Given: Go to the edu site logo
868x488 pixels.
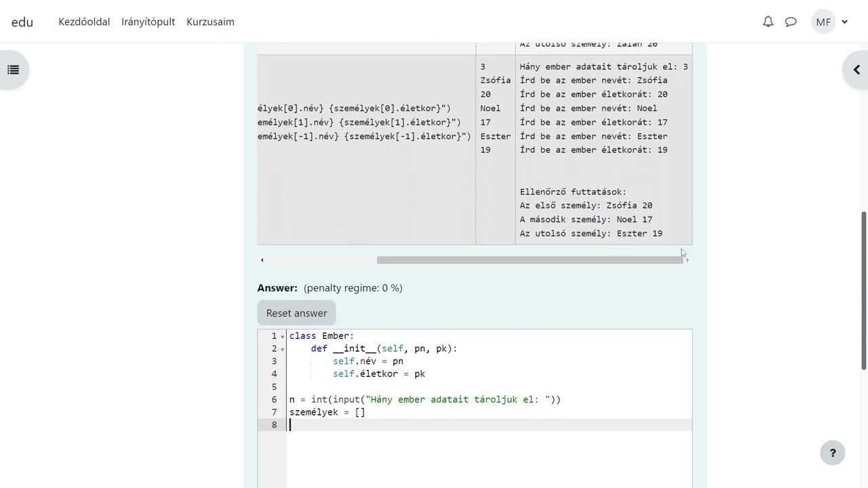Looking at the screenshot, I should pyautogui.click(x=22, y=22).
